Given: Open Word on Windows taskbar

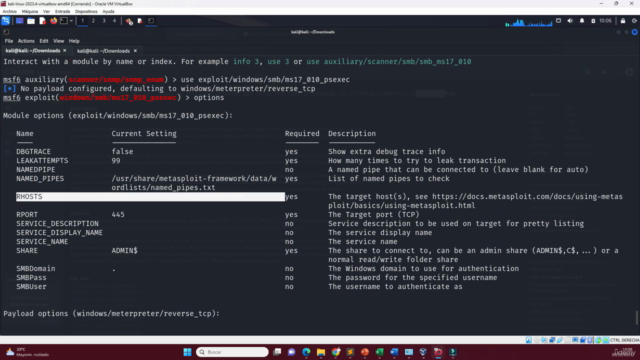Looking at the screenshot, I should pos(394,352).
